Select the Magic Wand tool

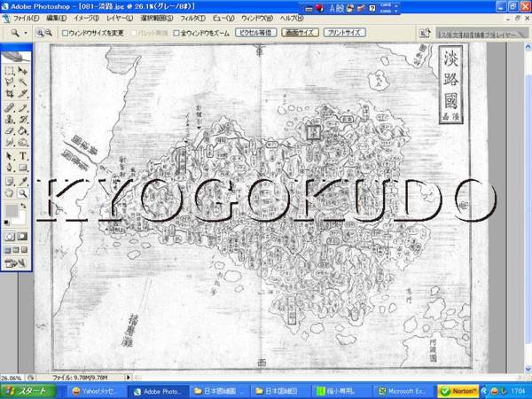[22, 82]
